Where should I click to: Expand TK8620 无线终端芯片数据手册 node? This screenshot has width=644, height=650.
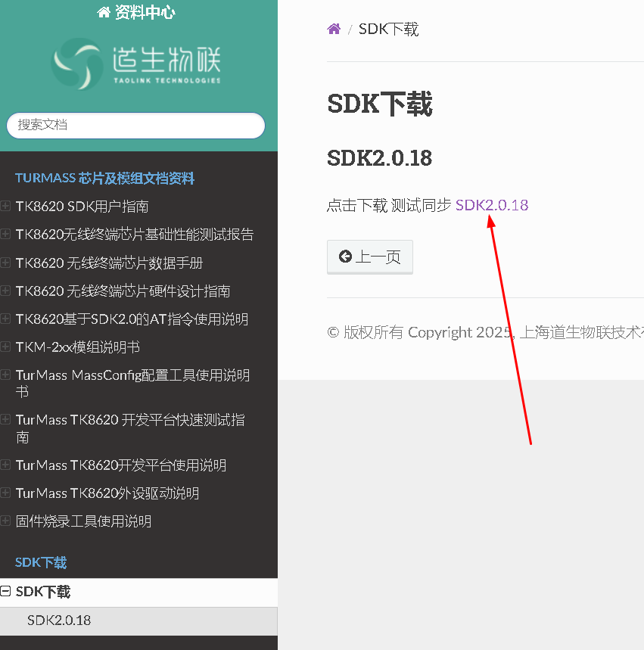click(5, 263)
